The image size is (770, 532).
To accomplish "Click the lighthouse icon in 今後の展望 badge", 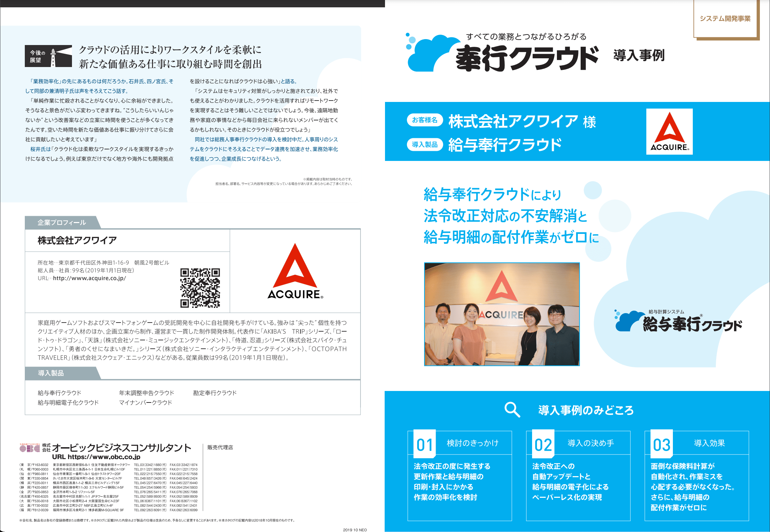I will pyautogui.click(x=53, y=57).
